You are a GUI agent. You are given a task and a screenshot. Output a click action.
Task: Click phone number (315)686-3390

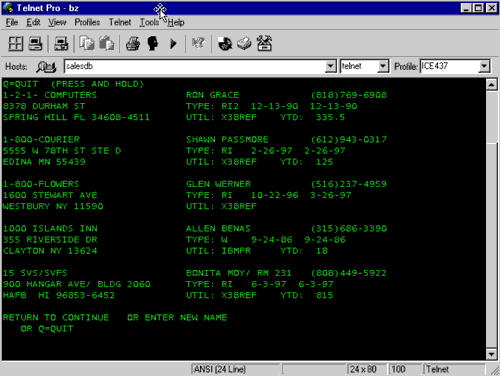click(x=349, y=228)
